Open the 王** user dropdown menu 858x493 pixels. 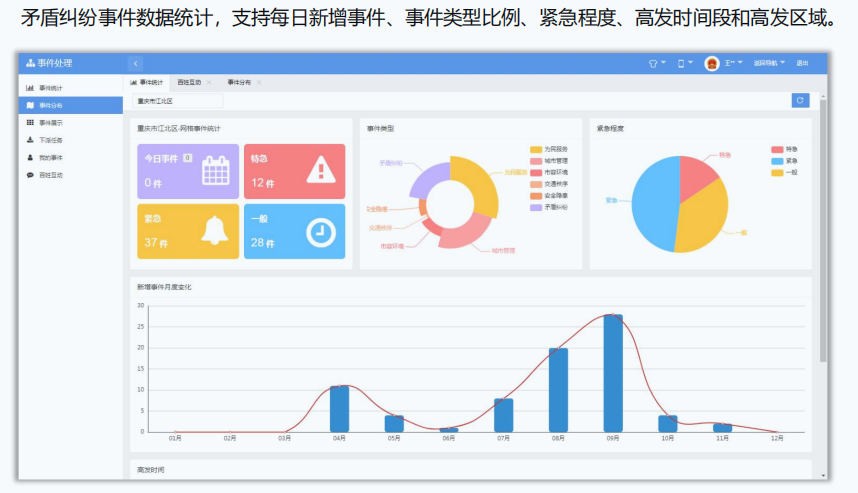(733, 63)
